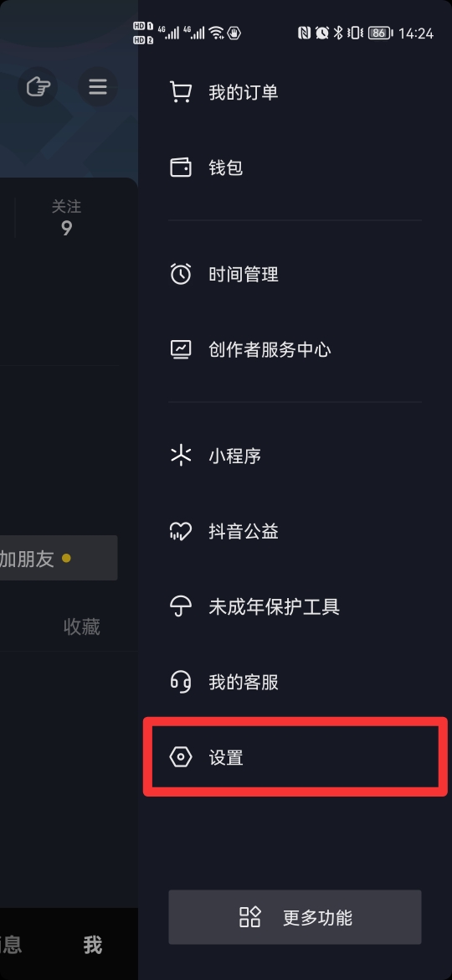Tap the 抖音公益 heart icon
Image resolution: width=452 pixels, height=980 pixels.
(181, 531)
